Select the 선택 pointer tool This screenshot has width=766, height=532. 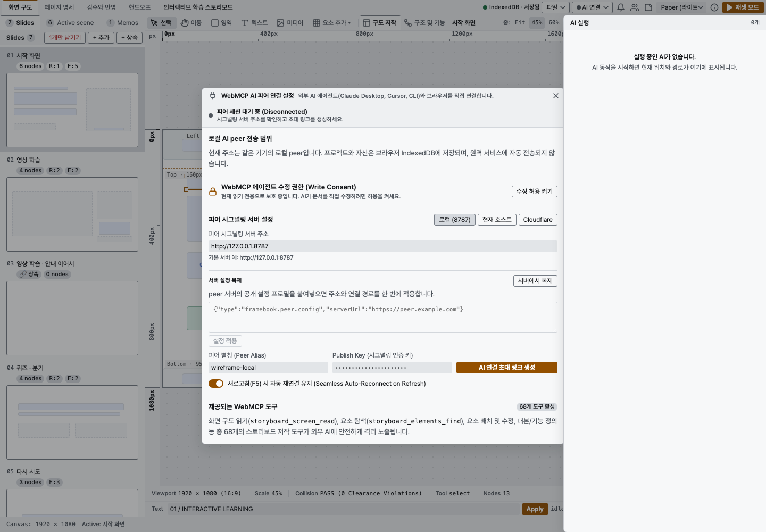coord(161,23)
